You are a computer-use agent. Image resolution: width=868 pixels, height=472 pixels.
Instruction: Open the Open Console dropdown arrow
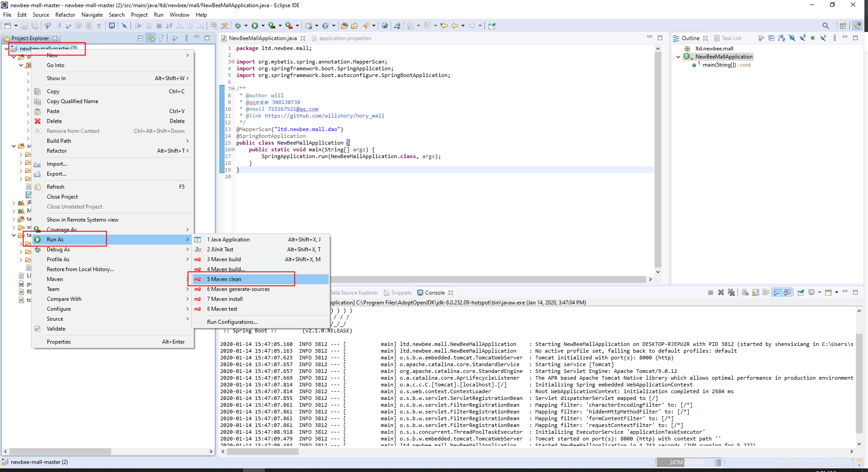pos(836,292)
